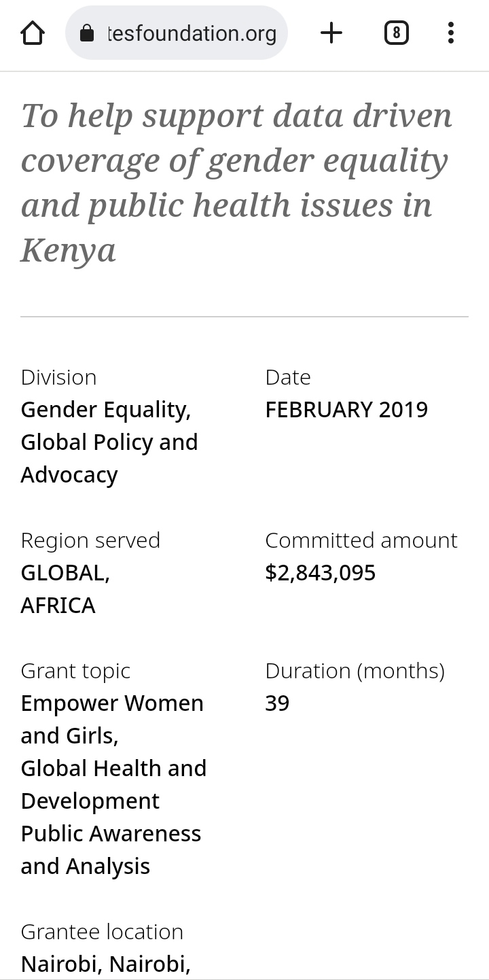Click the GLOBAL, AFRICA region value
Image resolution: width=489 pixels, height=980 pixels.
65,589
